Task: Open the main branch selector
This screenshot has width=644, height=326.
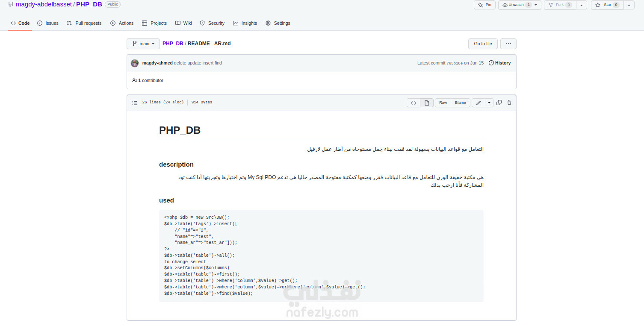Action: pyautogui.click(x=143, y=44)
